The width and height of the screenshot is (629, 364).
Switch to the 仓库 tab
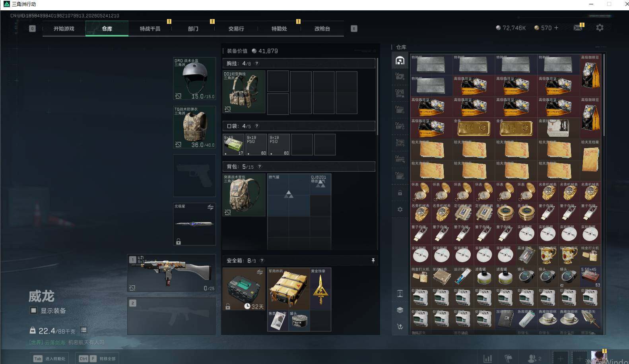point(107,29)
